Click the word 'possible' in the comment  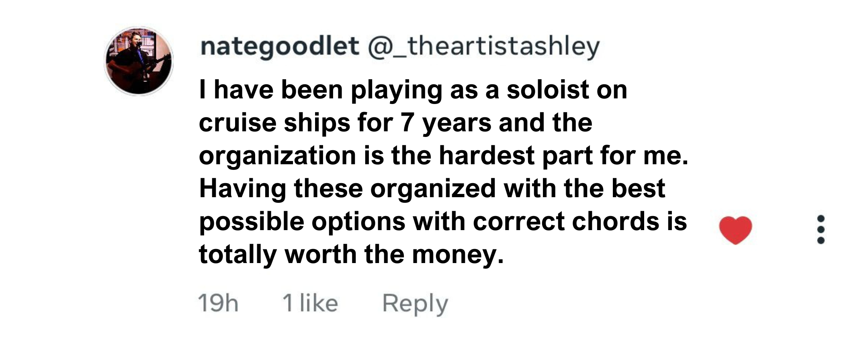(251, 222)
